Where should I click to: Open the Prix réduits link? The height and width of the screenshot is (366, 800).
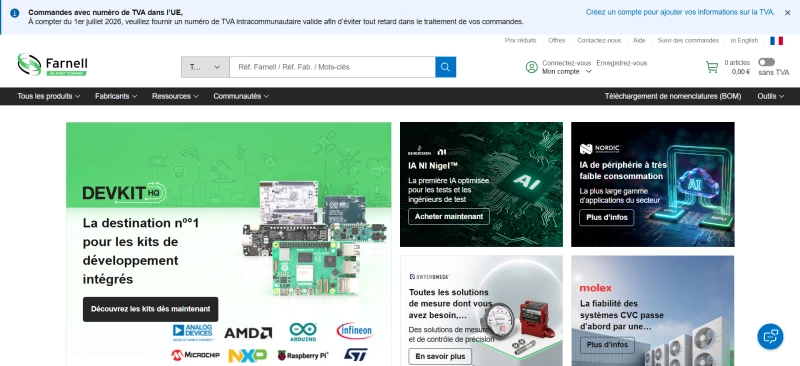point(520,40)
